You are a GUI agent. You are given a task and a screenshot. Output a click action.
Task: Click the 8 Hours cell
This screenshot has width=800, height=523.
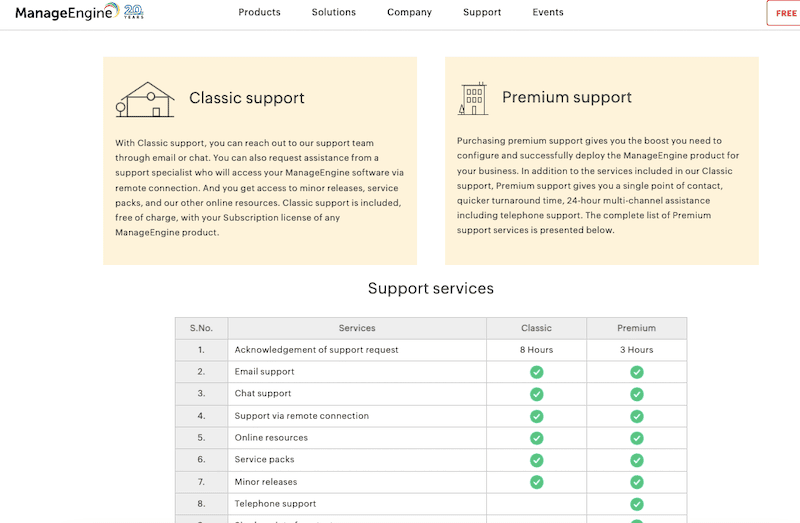tap(536, 350)
